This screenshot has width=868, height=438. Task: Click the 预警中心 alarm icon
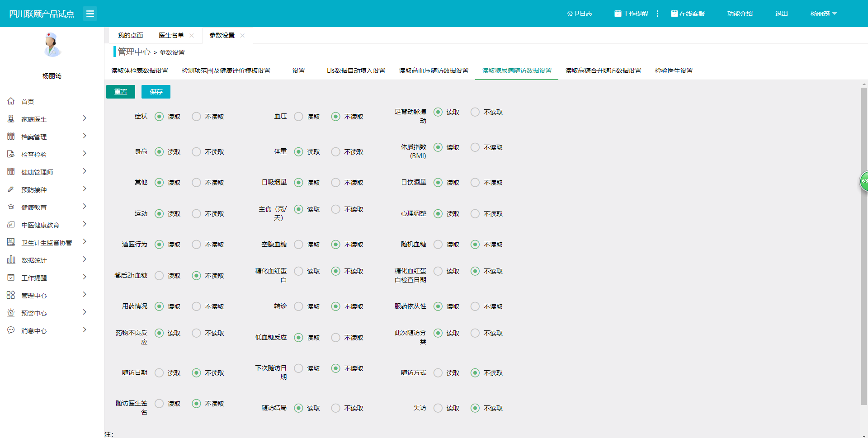(11, 313)
